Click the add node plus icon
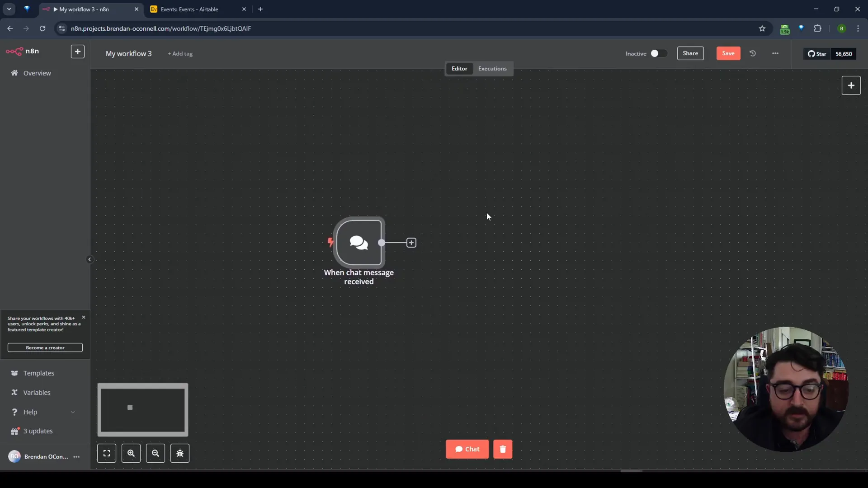868x488 pixels. coord(411,243)
